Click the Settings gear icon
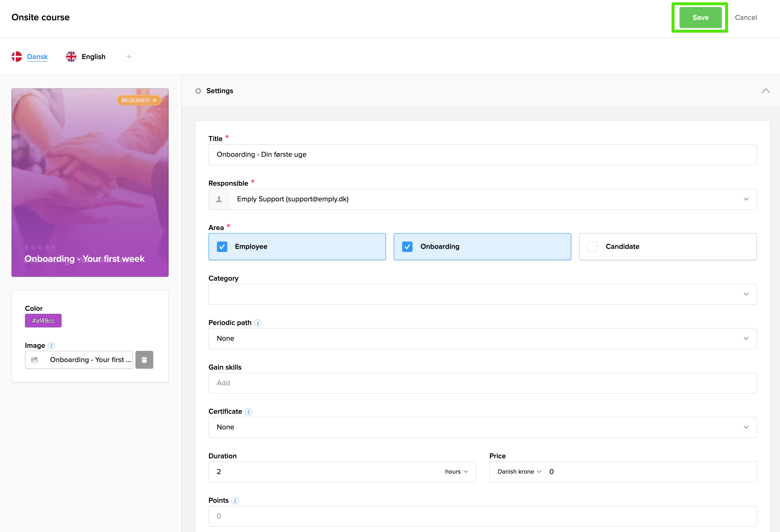 [x=198, y=91]
